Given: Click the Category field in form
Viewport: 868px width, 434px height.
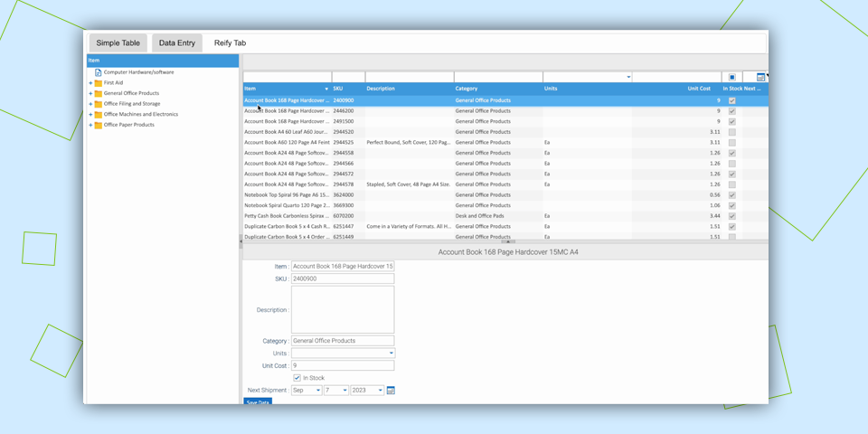Looking at the screenshot, I should [343, 341].
